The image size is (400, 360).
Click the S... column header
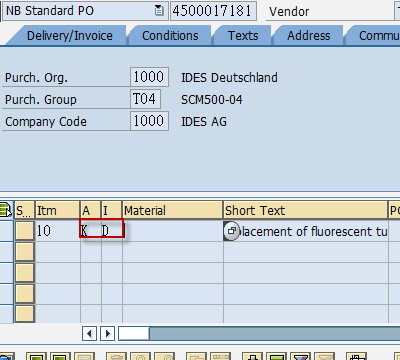point(24,210)
